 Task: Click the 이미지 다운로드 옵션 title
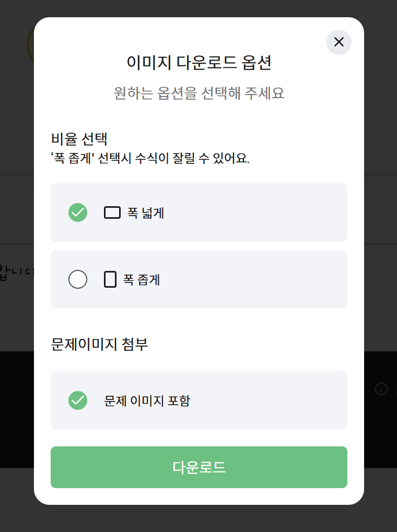(x=199, y=63)
